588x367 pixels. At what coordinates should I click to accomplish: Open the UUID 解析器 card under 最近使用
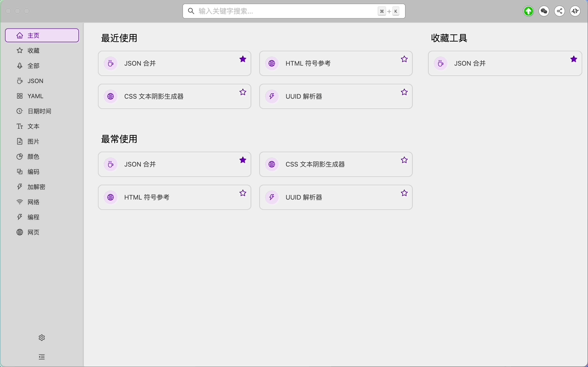click(x=336, y=96)
